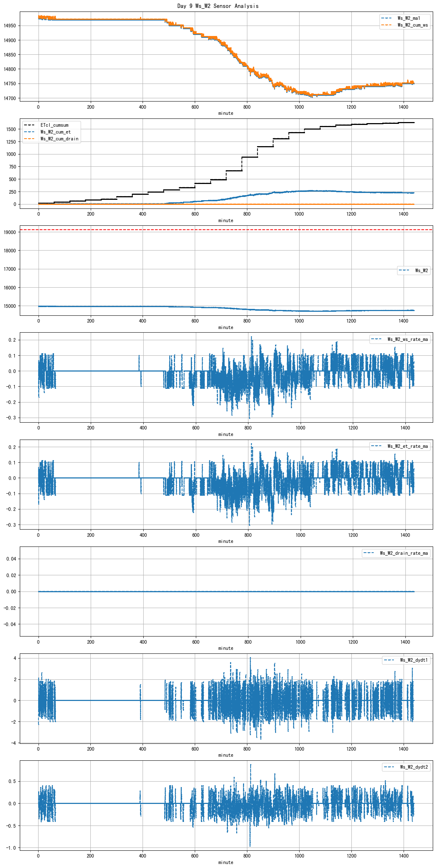Click the Ws_W2_dydt2 legend label
The image size is (436, 868).
[x=414, y=767]
